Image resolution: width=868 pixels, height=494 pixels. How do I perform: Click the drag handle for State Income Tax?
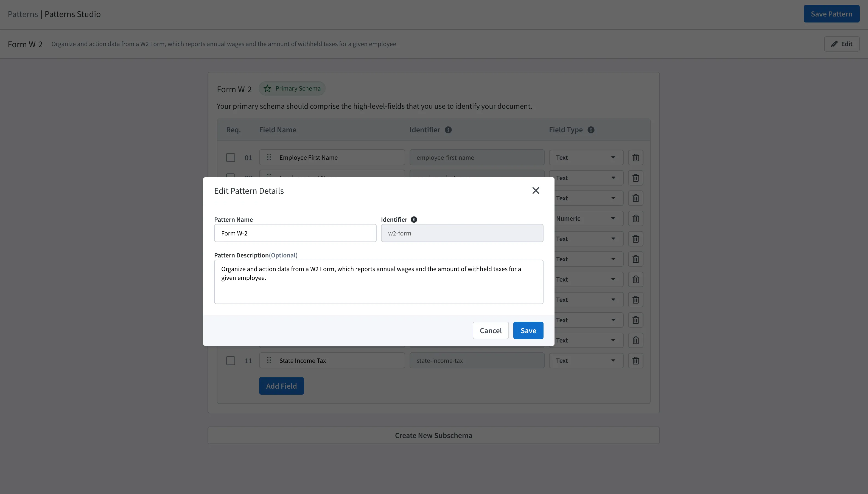(269, 360)
